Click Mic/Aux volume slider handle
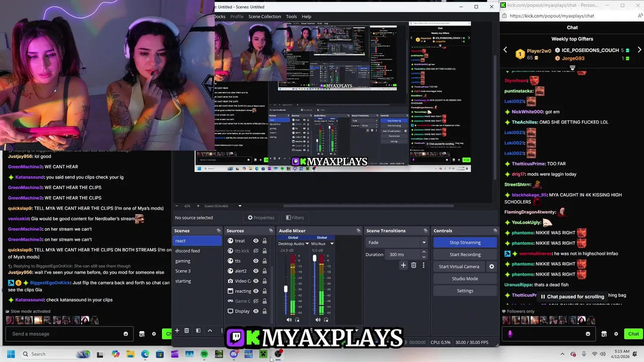 [x=314, y=258]
